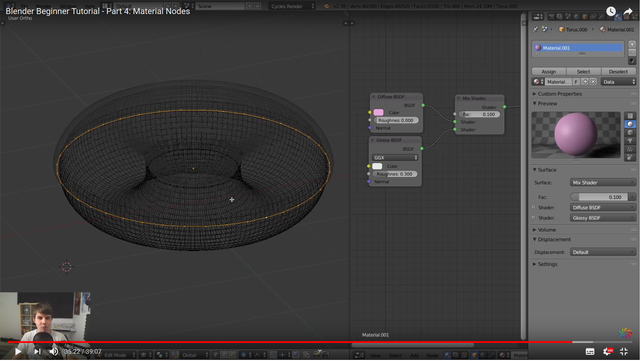Toggle the F fake user button
This screenshot has width=640, height=361.
click(x=576, y=82)
